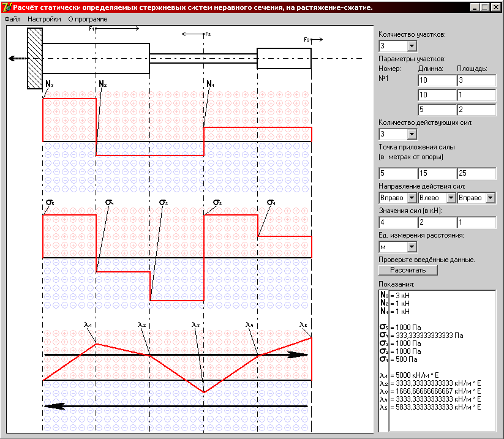Click the second section length field
504x439 pixels.
click(x=437, y=95)
